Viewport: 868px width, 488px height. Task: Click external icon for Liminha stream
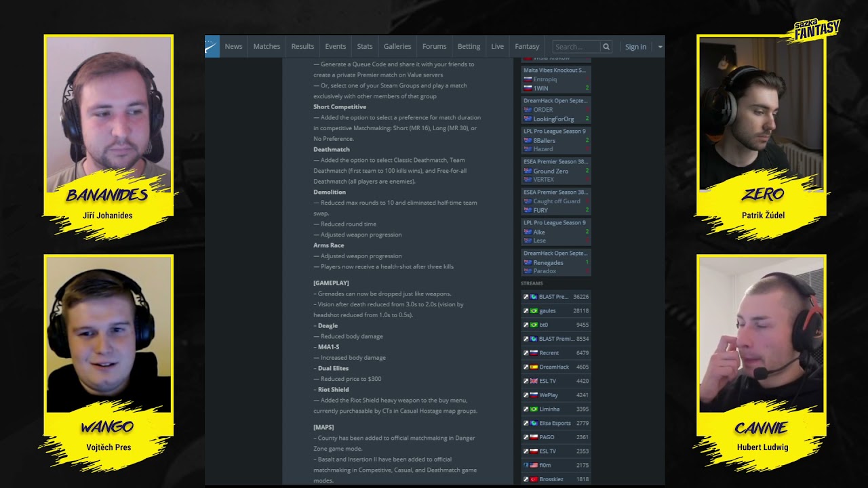526,409
